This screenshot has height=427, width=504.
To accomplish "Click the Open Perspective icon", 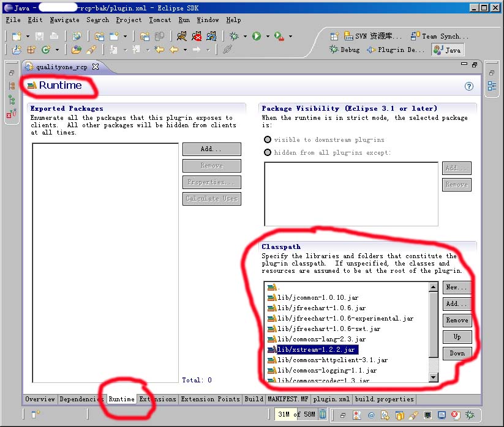I will click(334, 36).
